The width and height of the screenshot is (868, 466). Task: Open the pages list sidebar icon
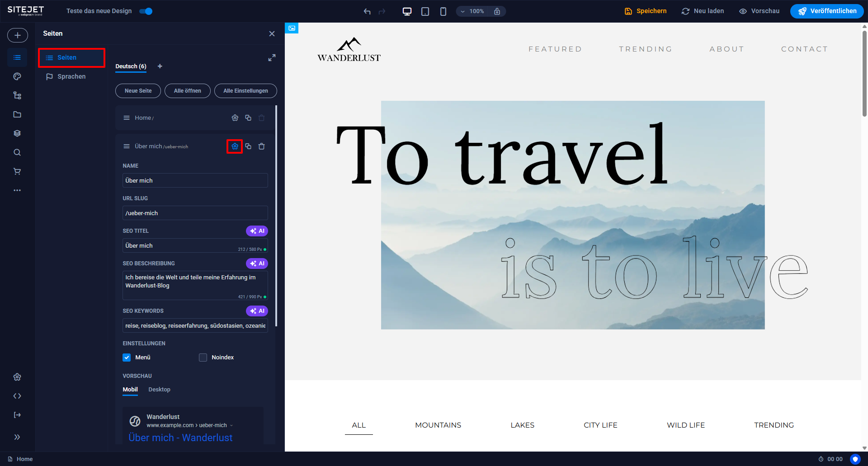click(x=17, y=57)
